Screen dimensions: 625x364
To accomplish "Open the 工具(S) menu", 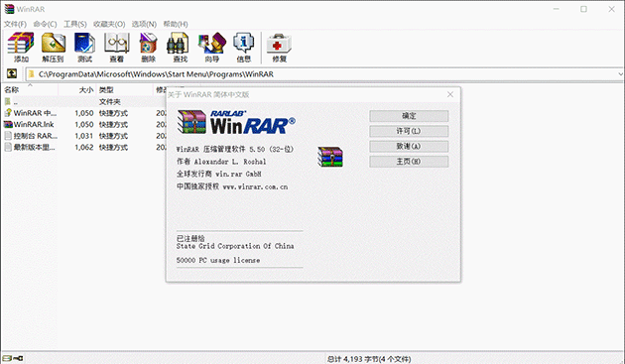I will 75,24.
